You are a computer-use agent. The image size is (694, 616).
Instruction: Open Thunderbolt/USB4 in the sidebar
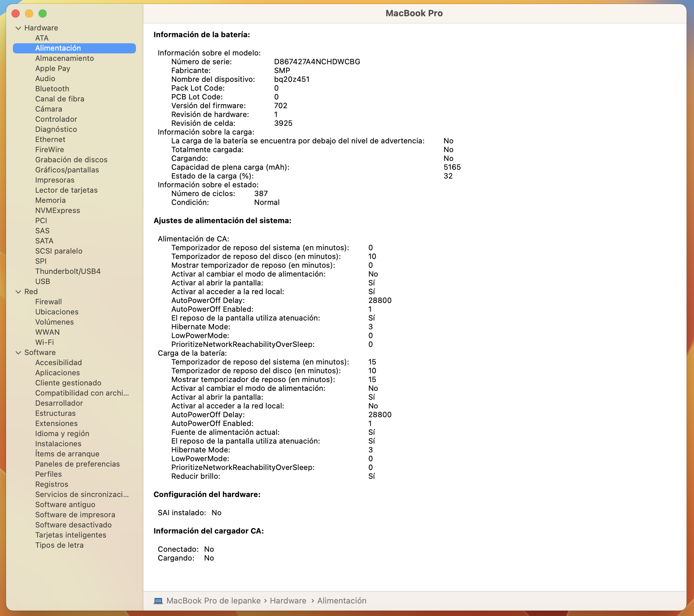pos(68,271)
